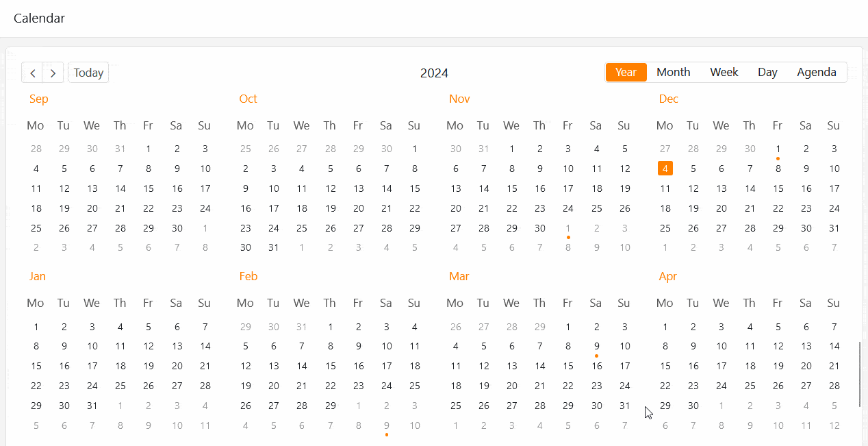Select the active Year view tab

click(626, 72)
